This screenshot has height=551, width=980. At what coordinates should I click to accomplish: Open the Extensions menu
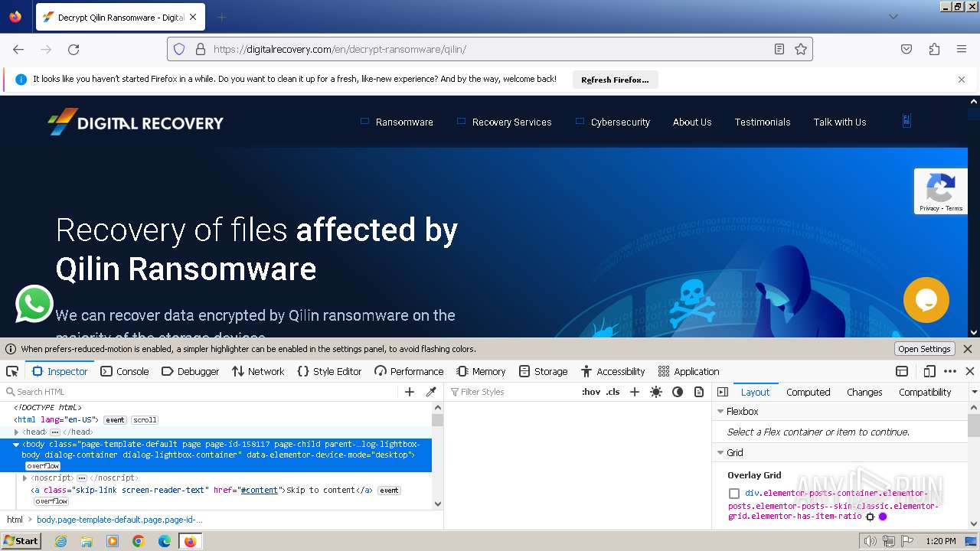934,49
